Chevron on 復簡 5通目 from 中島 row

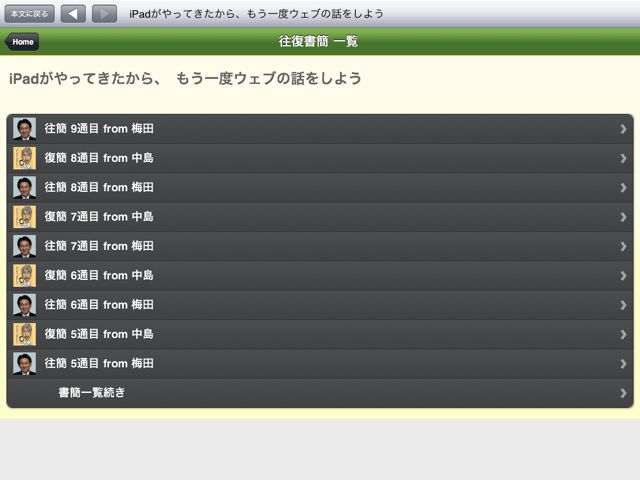coord(623,335)
